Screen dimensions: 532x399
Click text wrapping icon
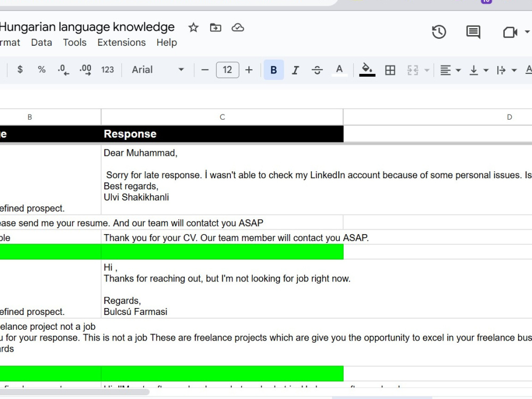[501, 70]
